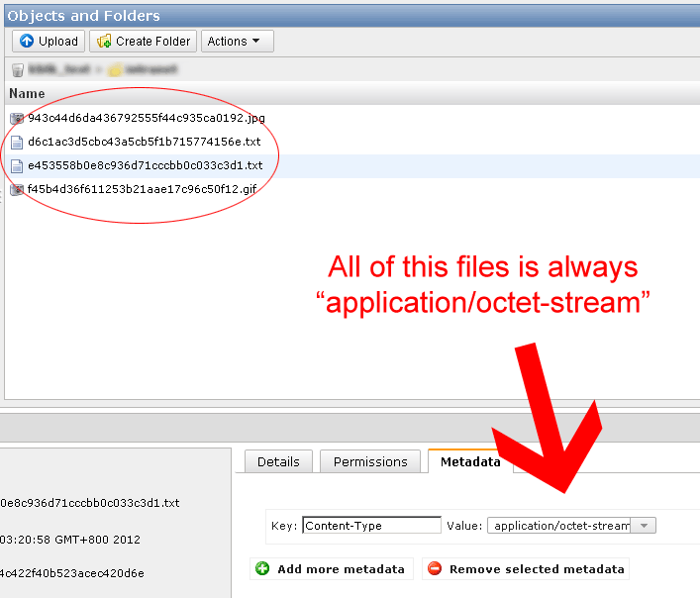The width and height of the screenshot is (700, 598).
Task: Select file d6c1ac3d5cbc43a5cb5f1b715774156e.txt
Action: pos(145,142)
